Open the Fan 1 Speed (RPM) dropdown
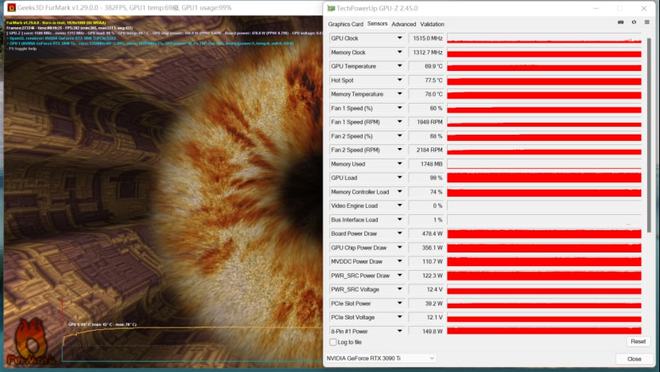 399,122
